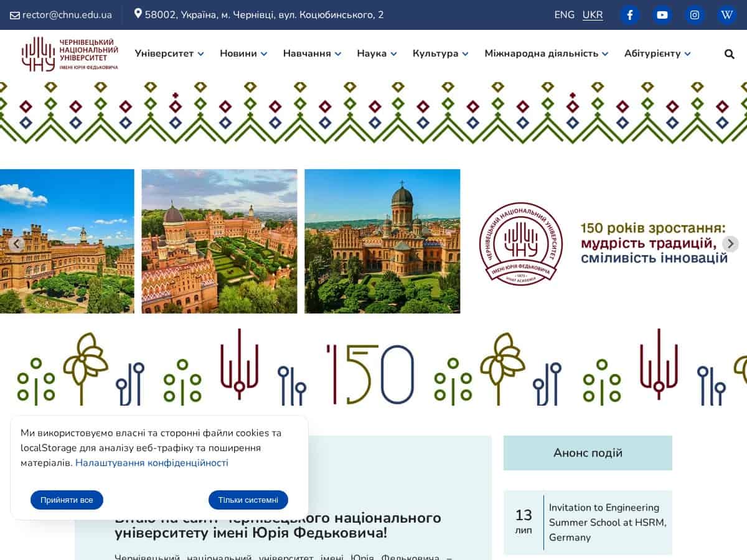Expand Міжнародна діяльність menu
This screenshot has width=747, height=560.
[547, 54]
